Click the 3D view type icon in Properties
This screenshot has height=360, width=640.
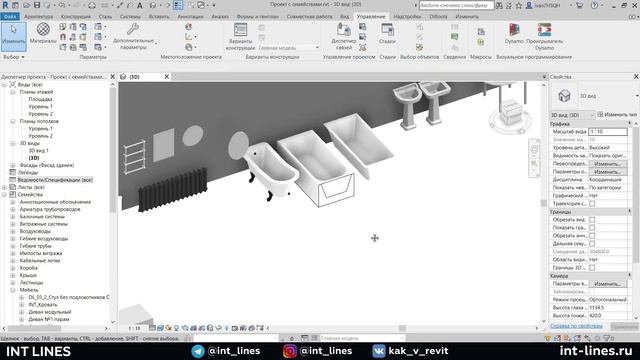pyautogui.click(x=564, y=96)
